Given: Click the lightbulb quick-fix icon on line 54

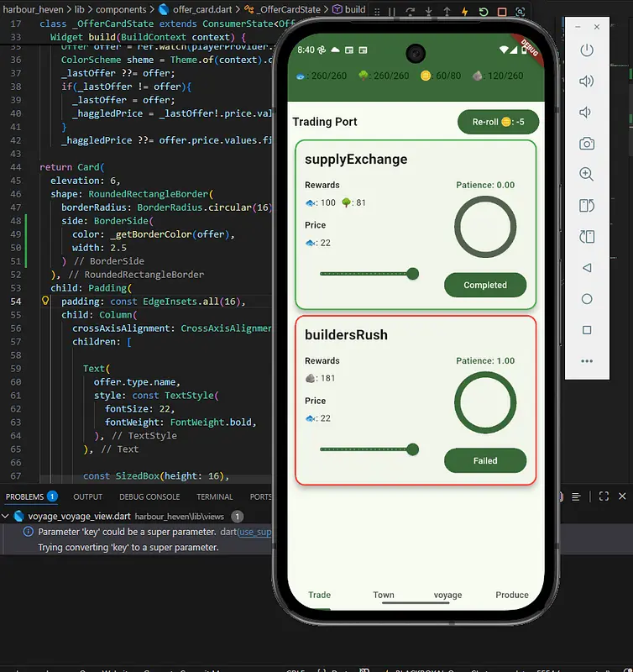Looking at the screenshot, I should click(x=45, y=301).
